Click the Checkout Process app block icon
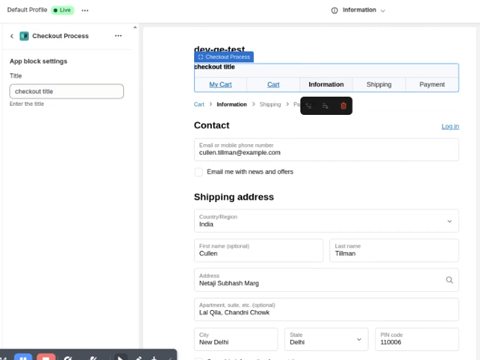The image size is (480, 360). tap(24, 36)
